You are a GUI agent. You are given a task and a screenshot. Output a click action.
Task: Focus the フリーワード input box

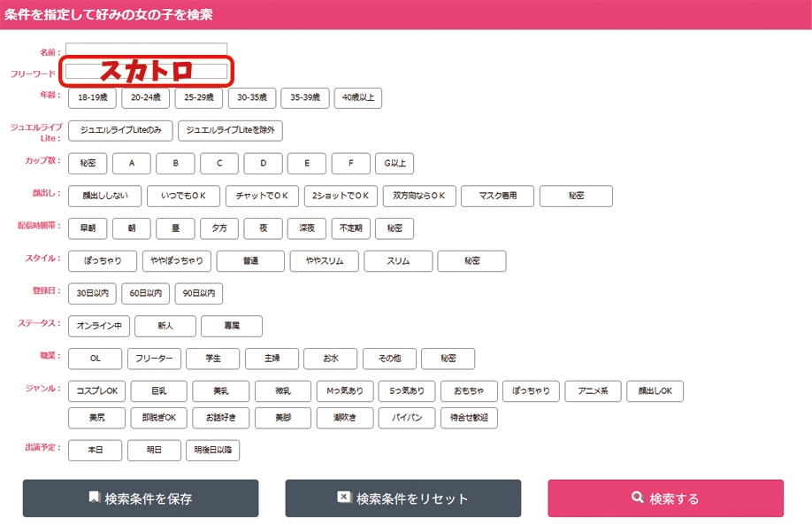click(x=146, y=72)
